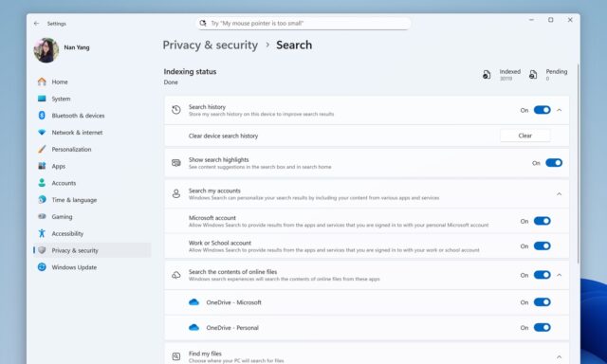The width and height of the screenshot is (607, 364).
Task: Toggle Work or School account search
Action: [542, 246]
